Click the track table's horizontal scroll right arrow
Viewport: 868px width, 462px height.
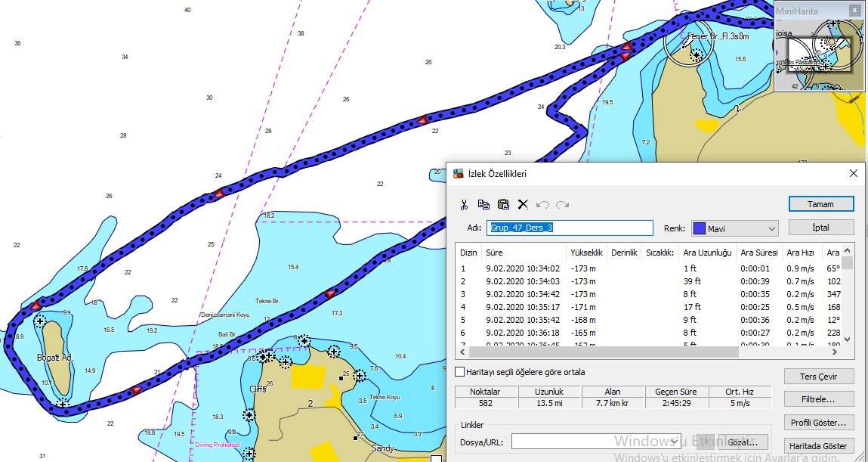tap(835, 352)
